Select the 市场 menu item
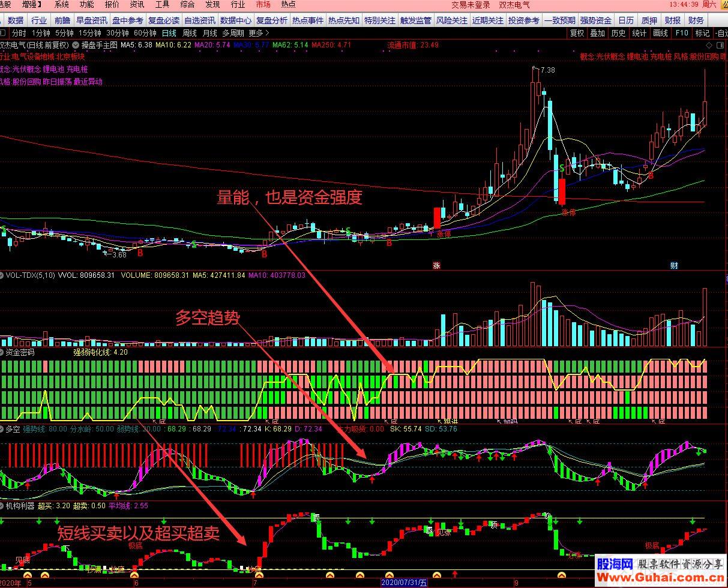The height and width of the screenshot is (588, 728). pos(263,4)
